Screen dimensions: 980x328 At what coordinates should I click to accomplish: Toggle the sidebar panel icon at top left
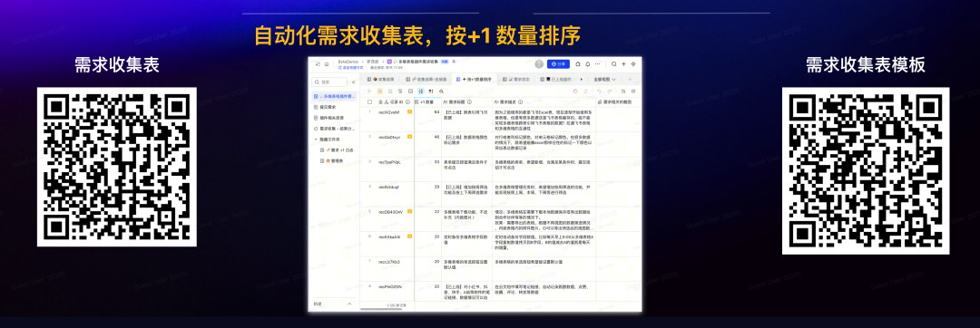(318, 64)
